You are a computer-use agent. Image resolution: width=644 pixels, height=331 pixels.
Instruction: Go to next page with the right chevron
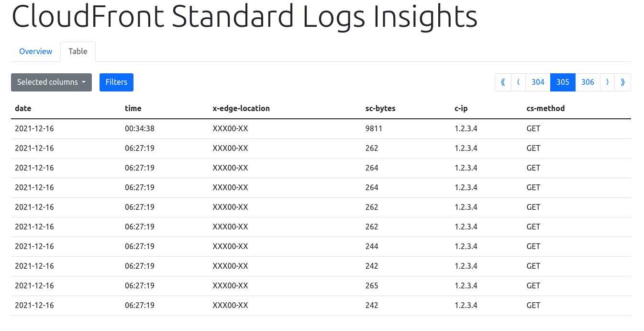point(607,82)
